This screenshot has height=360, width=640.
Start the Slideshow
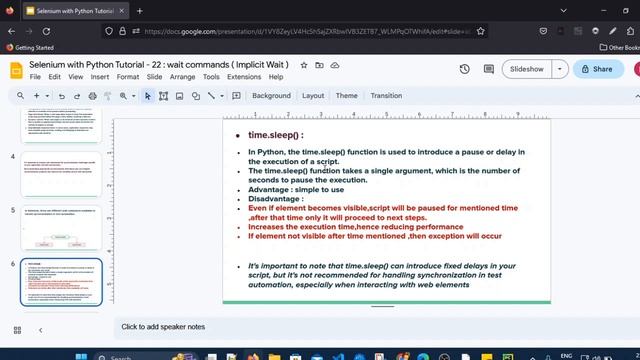click(527, 69)
